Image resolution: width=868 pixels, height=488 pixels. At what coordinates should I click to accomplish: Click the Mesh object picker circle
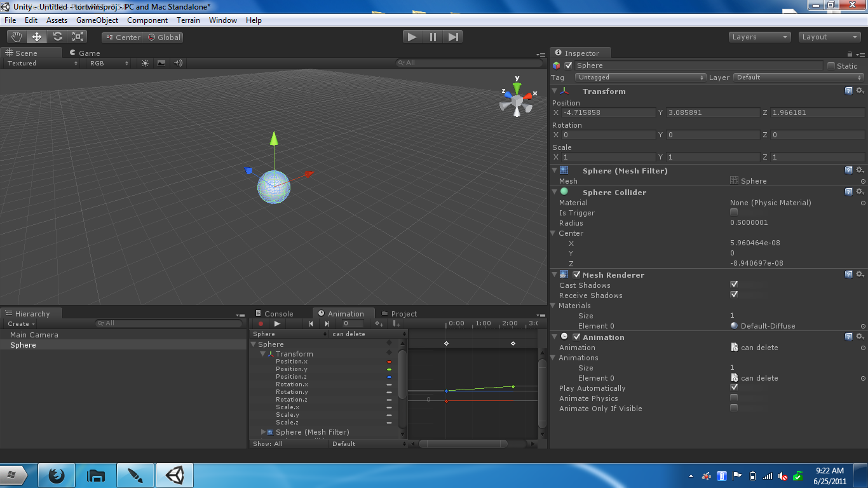(863, 181)
